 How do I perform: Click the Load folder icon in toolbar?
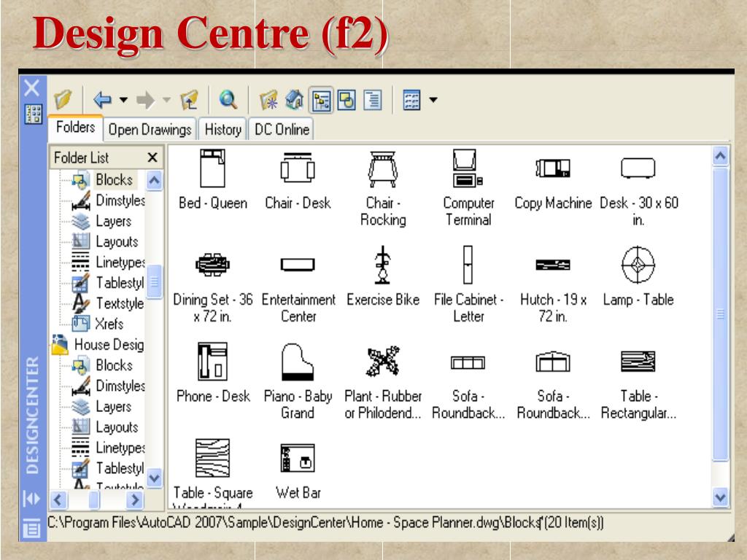pos(63,99)
